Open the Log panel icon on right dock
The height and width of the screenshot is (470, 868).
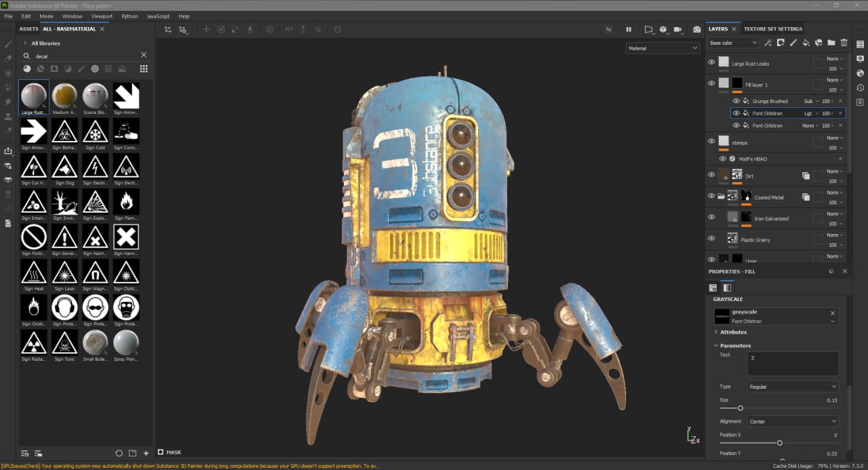tap(860, 102)
